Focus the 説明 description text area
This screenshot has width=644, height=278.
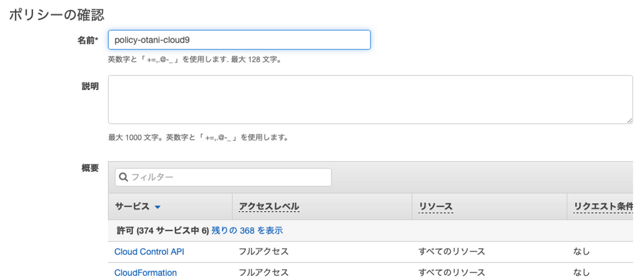click(370, 99)
